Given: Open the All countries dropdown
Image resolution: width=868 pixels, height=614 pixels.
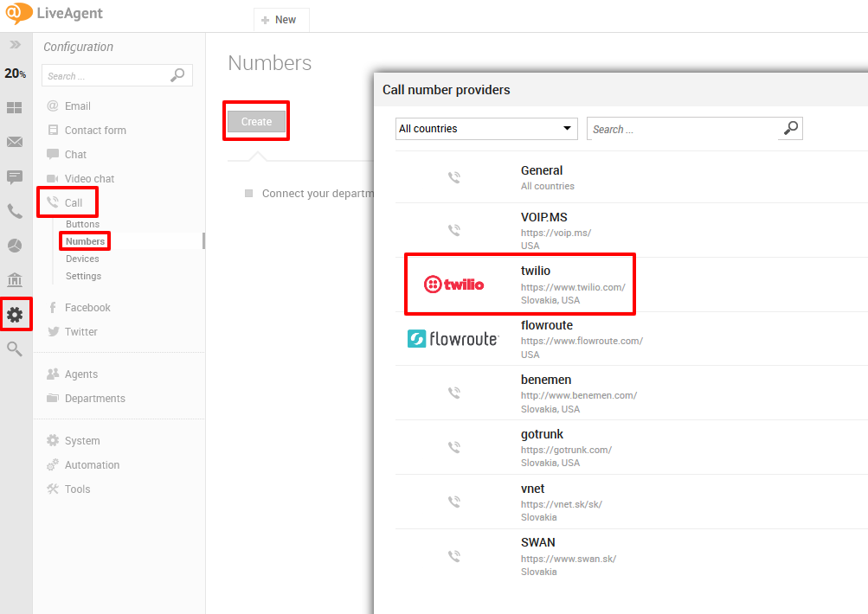Looking at the screenshot, I should pyautogui.click(x=486, y=129).
